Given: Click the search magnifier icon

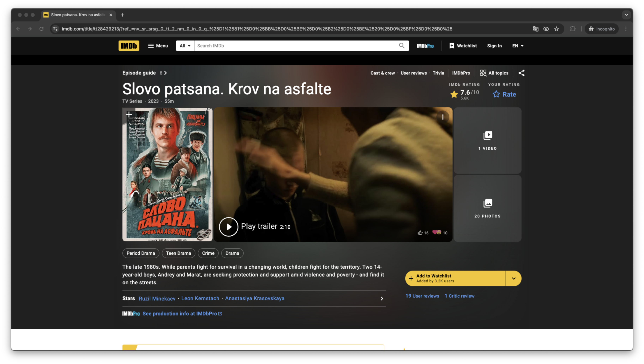Looking at the screenshot, I should (402, 46).
